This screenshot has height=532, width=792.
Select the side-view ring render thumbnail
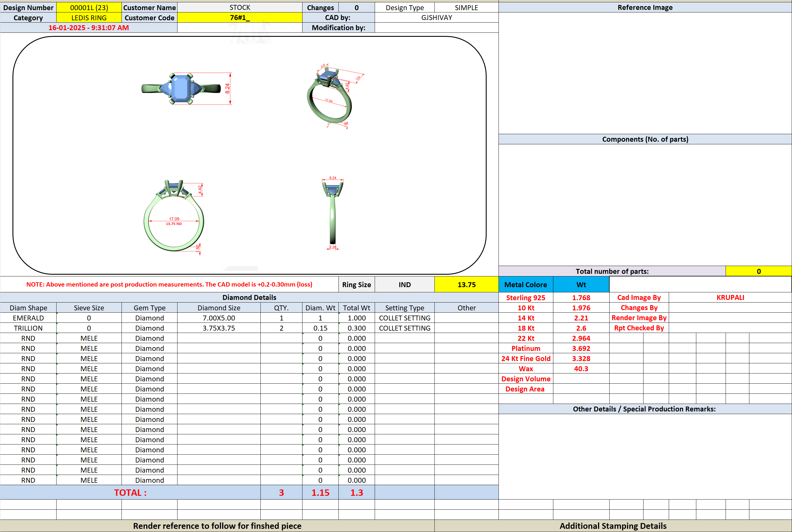(x=333, y=213)
